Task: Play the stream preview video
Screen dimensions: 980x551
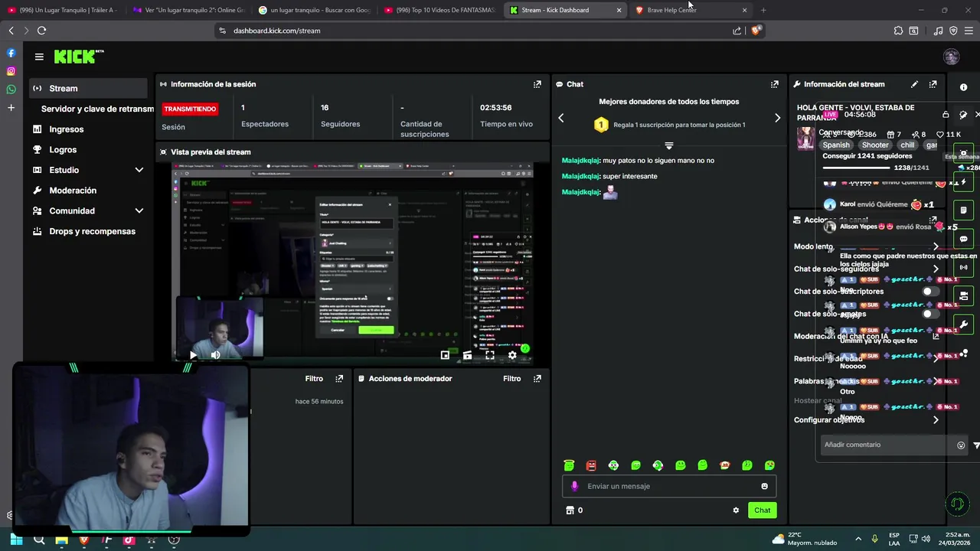Action: point(193,355)
